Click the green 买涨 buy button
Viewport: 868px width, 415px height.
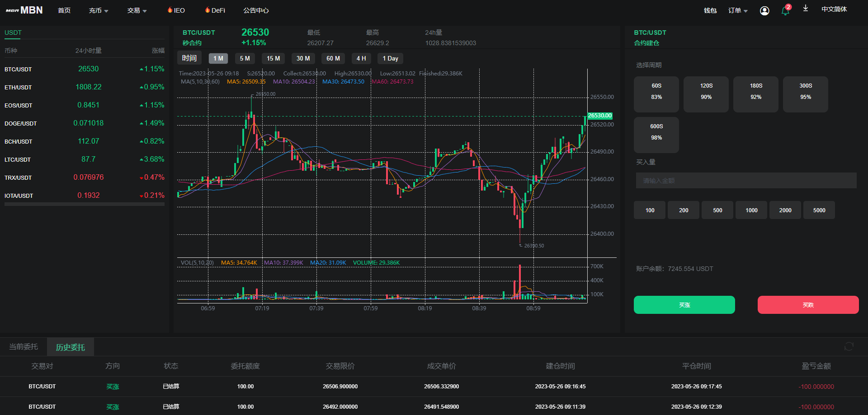pyautogui.click(x=684, y=305)
